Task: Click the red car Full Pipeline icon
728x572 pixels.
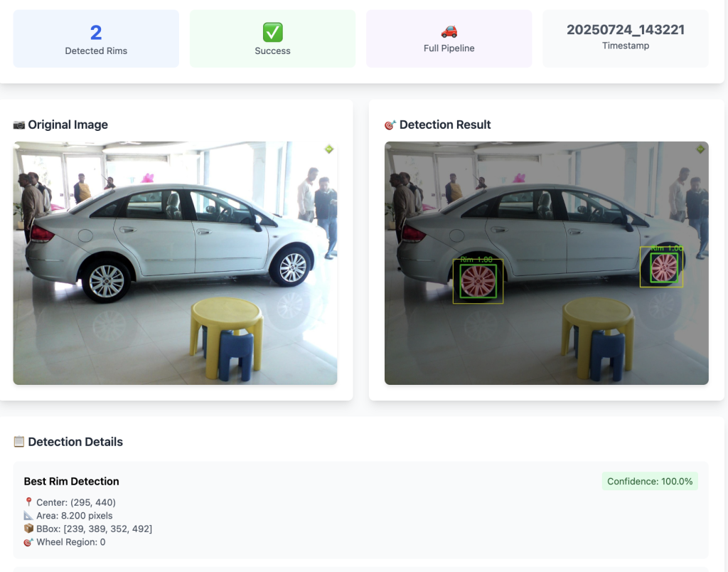Action: [x=449, y=31]
